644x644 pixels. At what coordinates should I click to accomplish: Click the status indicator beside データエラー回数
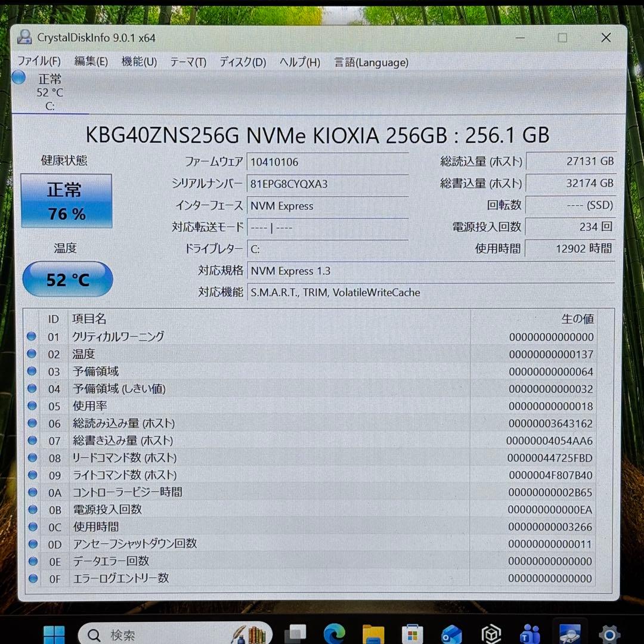tap(32, 561)
